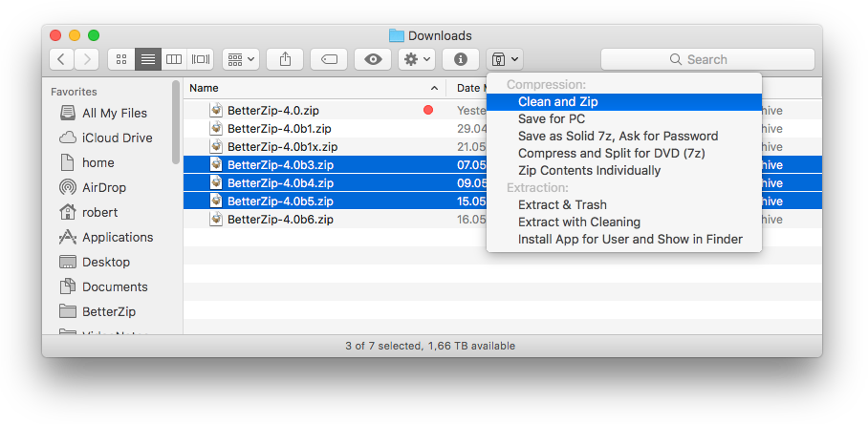Choose Clean and Zip
Viewport: 868px width, 424px height.
pos(624,102)
